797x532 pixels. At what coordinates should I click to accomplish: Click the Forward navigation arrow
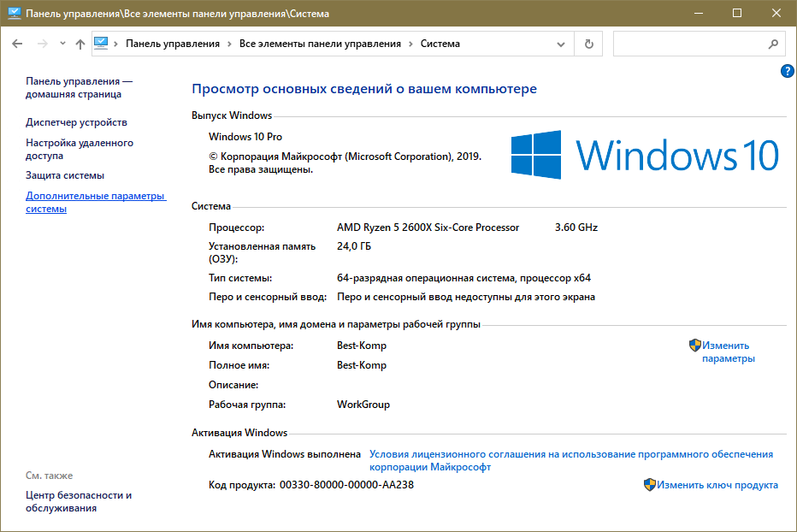point(42,44)
